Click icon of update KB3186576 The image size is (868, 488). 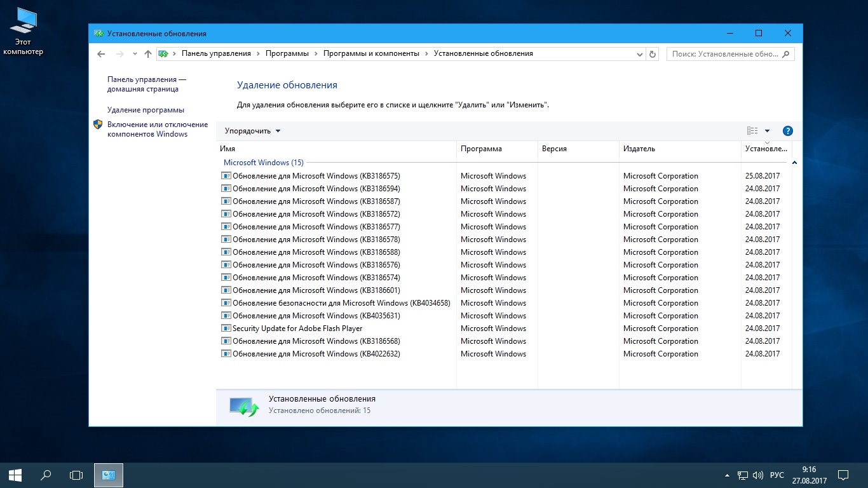(226, 265)
